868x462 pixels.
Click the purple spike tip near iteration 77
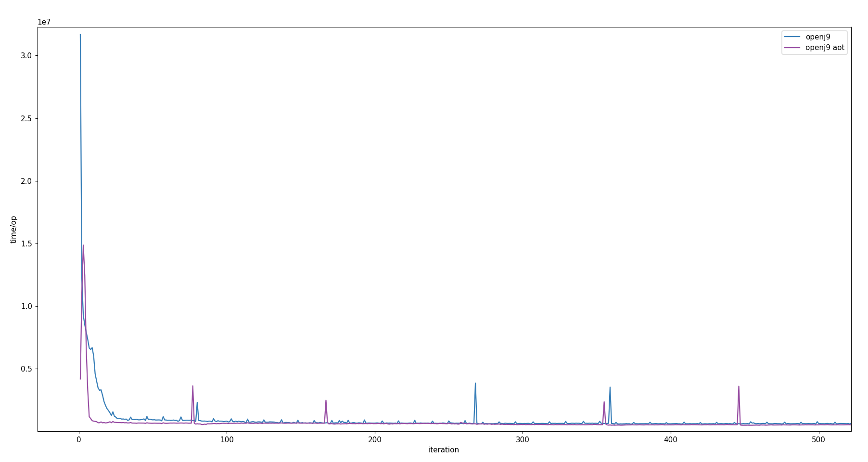tap(192, 386)
